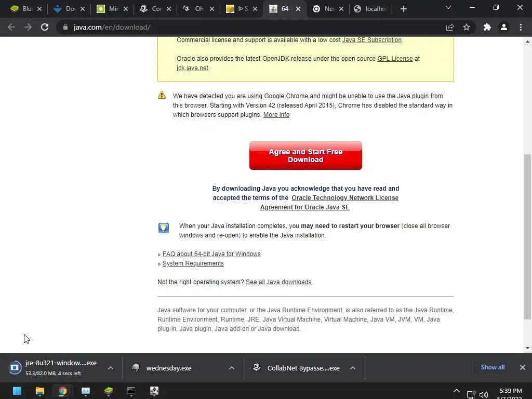Open File Explorer from taskbar
Image resolution: width=532 pixels, height=399 pixels.
(39, 391)
